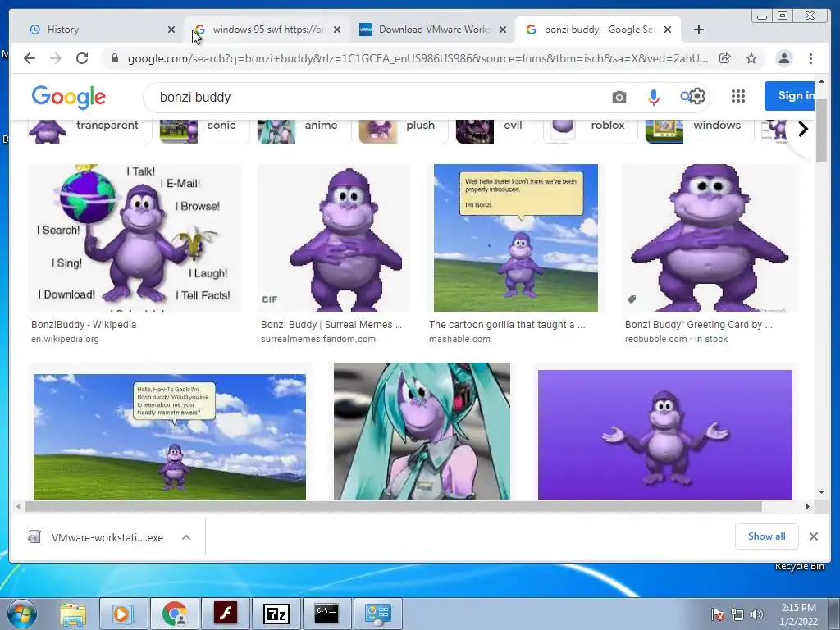Open BonziBuddy - Wikipedia result link
The image size is (840, 630).
coord(84,325)
